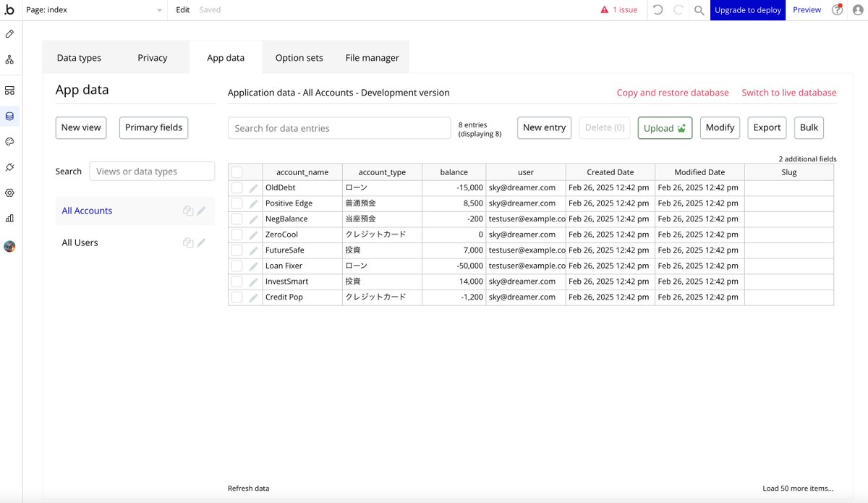868x503 pixels.
Task: Open the Bubble logo menu
Action: tap(9, 10)
